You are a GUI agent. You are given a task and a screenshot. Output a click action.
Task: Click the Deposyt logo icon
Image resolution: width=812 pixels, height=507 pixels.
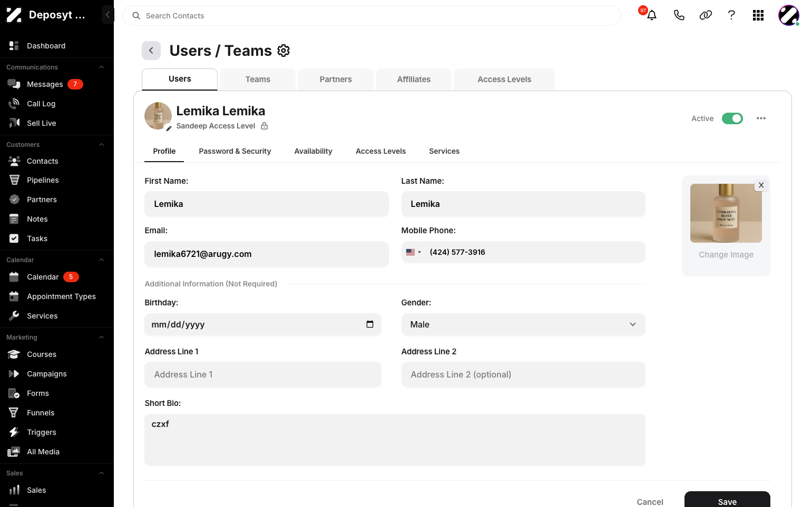pyautogui.click(x=14, y=15)
